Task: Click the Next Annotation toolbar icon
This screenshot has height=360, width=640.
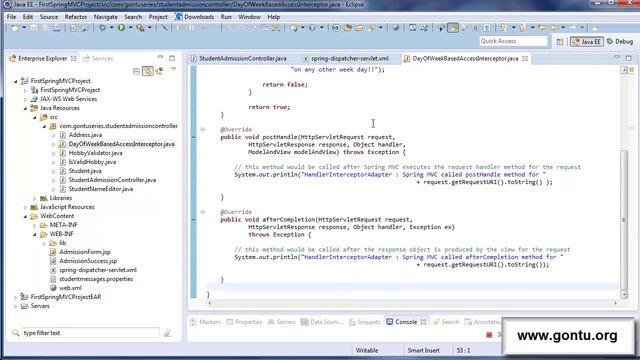Action: click(x=503, y=28)
